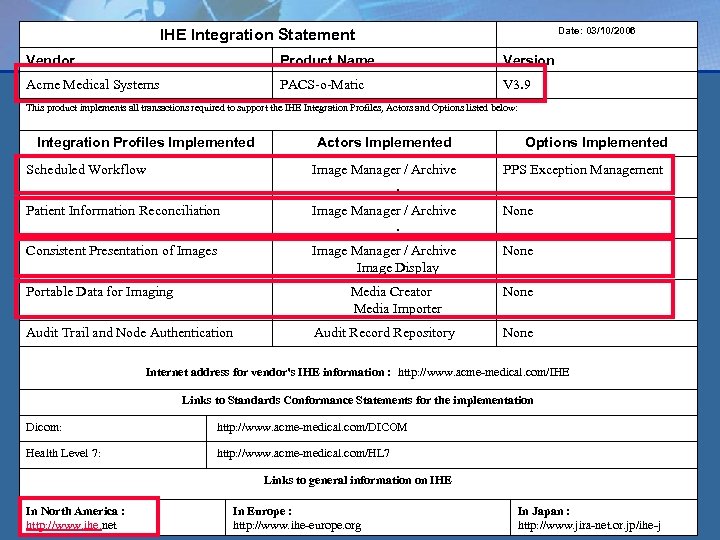Click the 'Options Implemented' column header
The height and width of the screenshot is (540, 720).
coord(596,142)
